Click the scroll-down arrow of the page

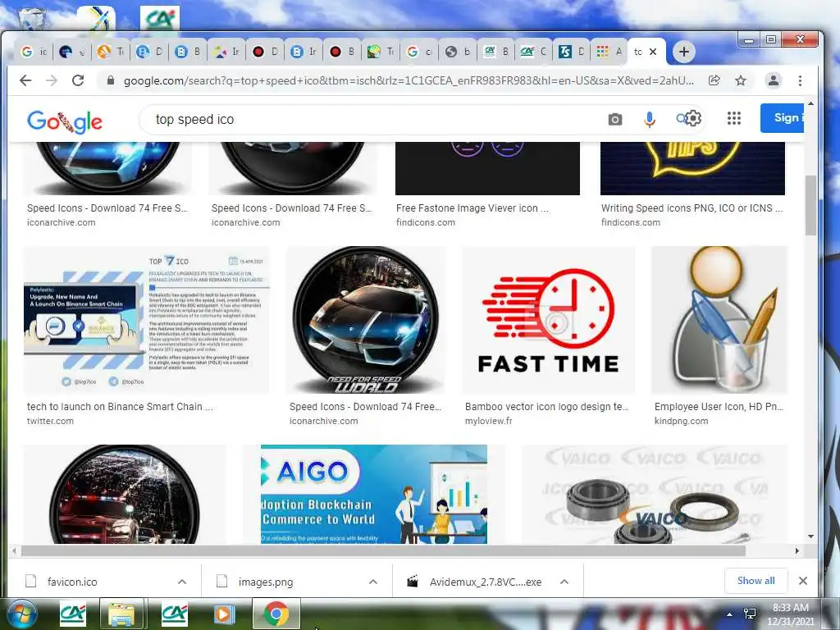(810, 536)
